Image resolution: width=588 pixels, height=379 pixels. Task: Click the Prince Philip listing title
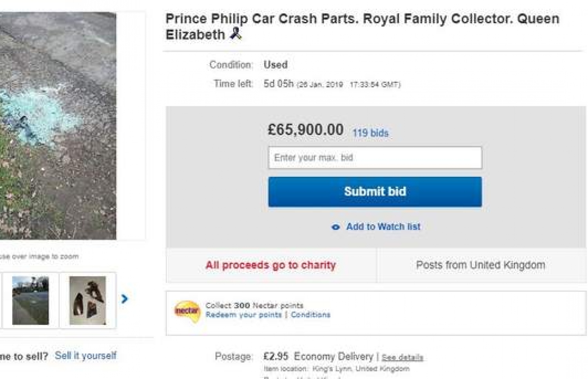(362, 26)
